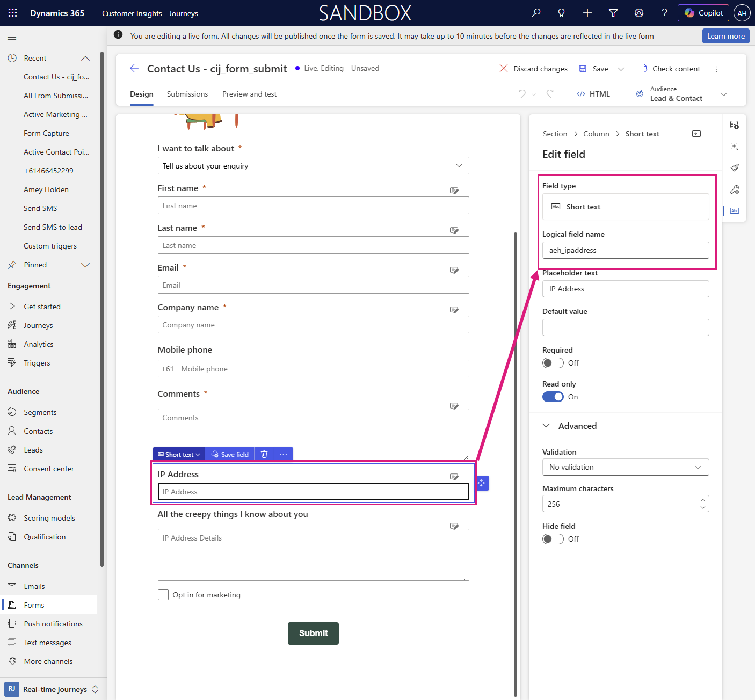The width and height of the screenshot is (755, 700).
Task: Click the Learn more button
Action: click(726, 36)
